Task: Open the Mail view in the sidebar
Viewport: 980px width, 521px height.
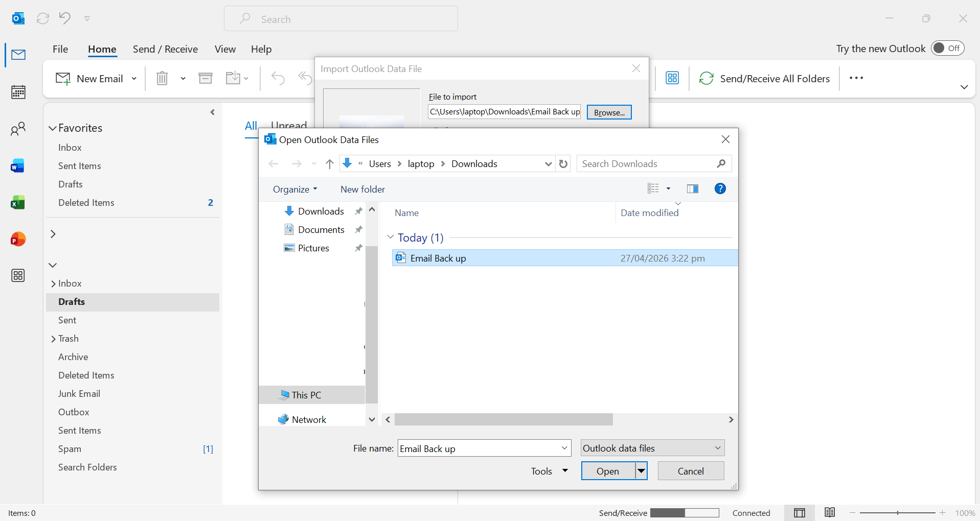Action: coord(18,55)
